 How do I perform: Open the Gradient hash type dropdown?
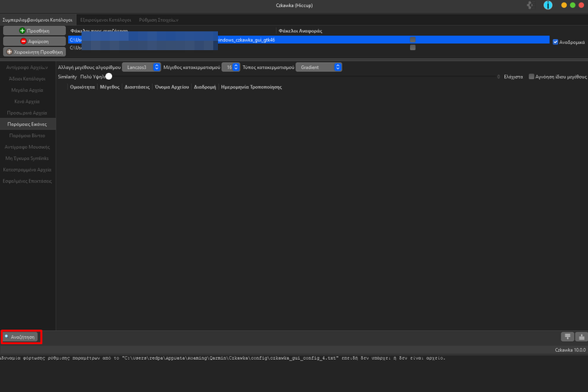(x=319, y=67)
